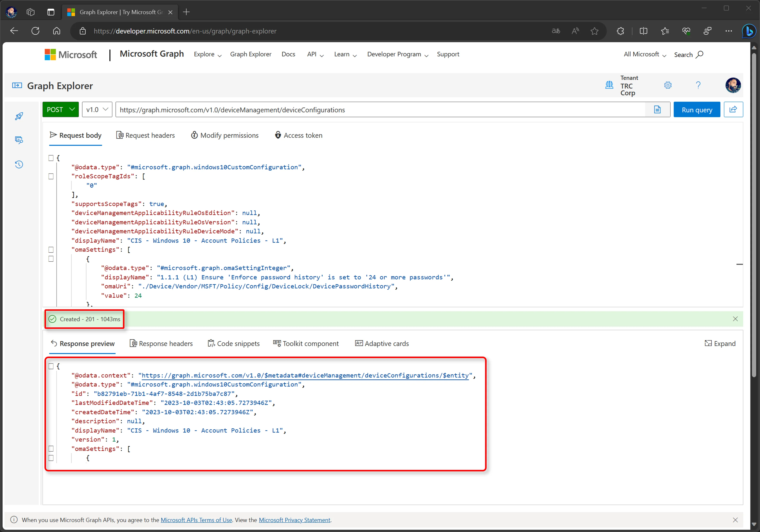
Task: Click the query URL input field
Action: pos(380,110)
